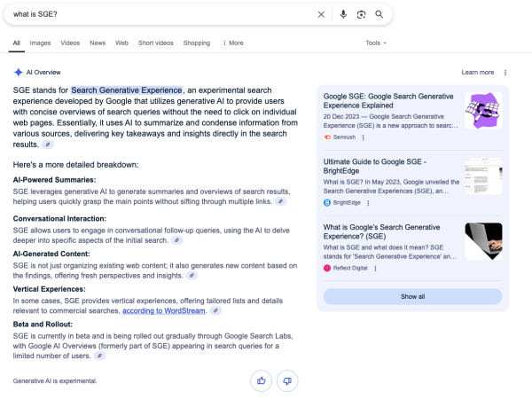The width and height of the screenshot is (532, 399).
Task: Open Google Lens image search icon
Action: tap(361, 14)
